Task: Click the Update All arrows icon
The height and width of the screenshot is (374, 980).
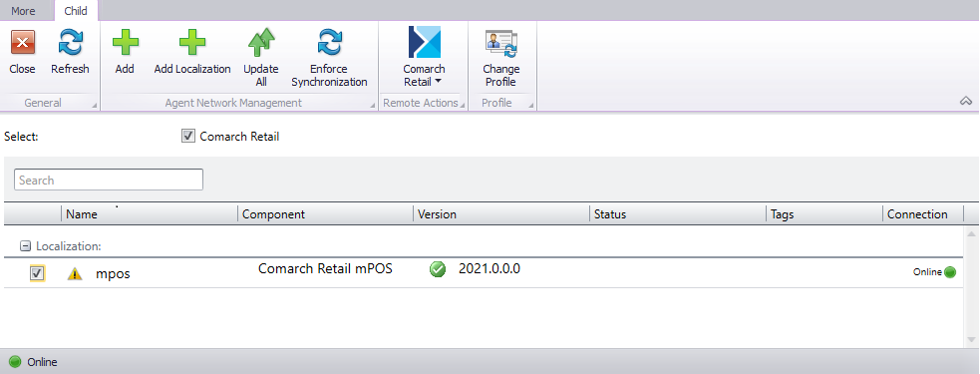Action: coord(261,43)
